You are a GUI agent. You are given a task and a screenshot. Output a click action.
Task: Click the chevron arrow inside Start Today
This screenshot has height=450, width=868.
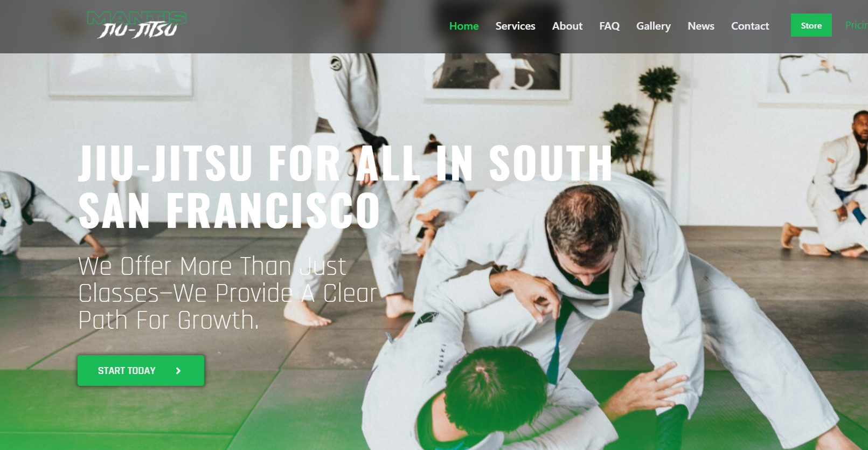tap(178, 371)
